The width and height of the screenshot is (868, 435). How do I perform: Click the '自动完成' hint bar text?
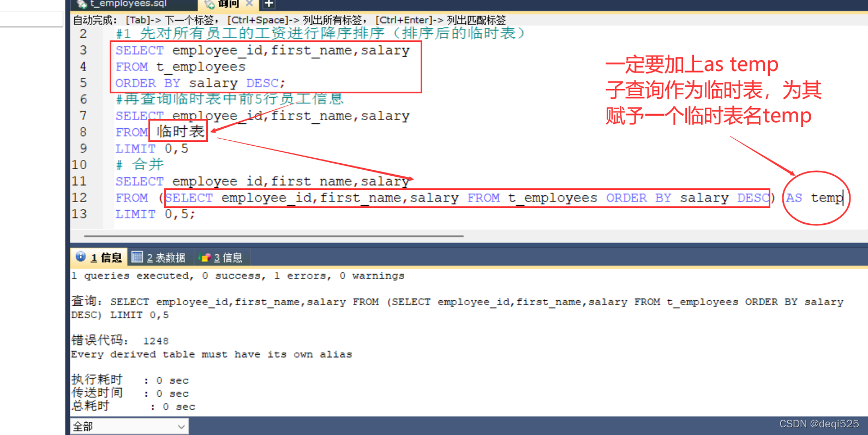(x=290, y=20)
